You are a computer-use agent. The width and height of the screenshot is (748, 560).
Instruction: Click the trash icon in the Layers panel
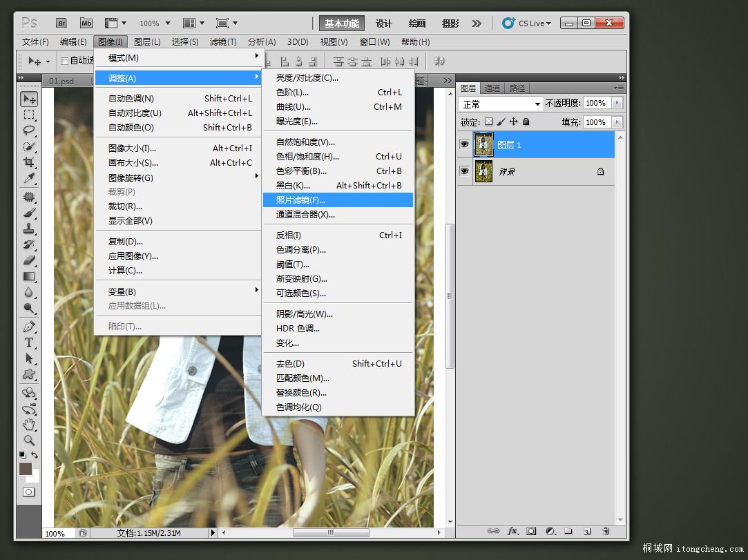606,531
